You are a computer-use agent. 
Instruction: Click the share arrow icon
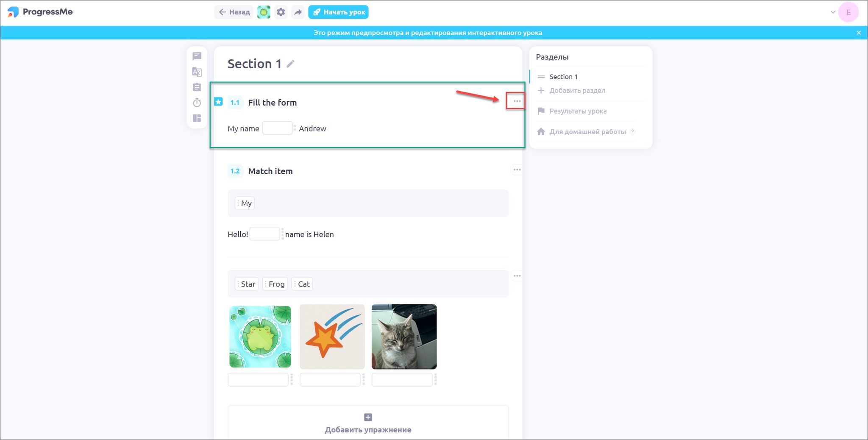(x=298, y=12)
